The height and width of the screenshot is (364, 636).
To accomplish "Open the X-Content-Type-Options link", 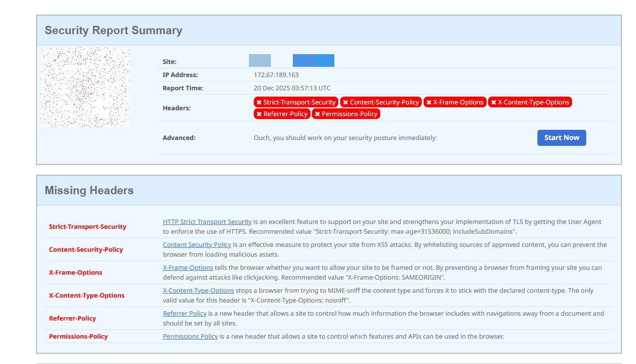I will coord(198,290).
